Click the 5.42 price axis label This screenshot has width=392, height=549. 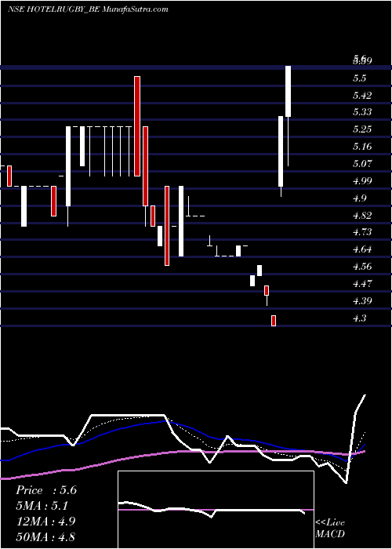coord(362,95)
